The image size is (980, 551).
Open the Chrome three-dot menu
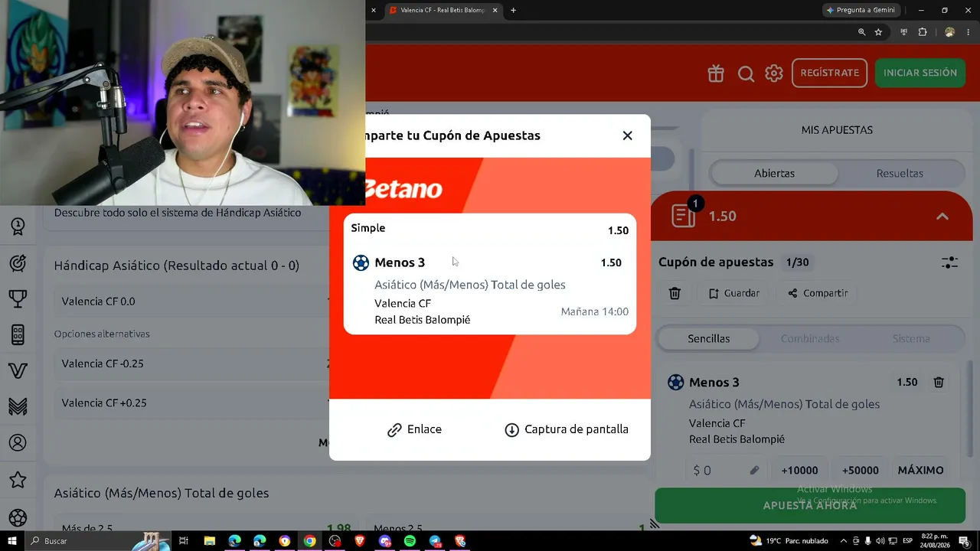969,32
